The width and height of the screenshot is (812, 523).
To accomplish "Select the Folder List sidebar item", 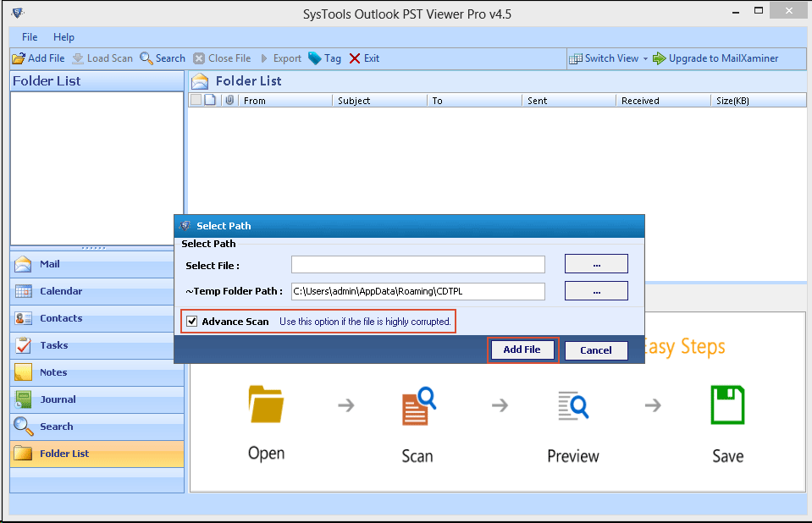I will pos(97,454).
